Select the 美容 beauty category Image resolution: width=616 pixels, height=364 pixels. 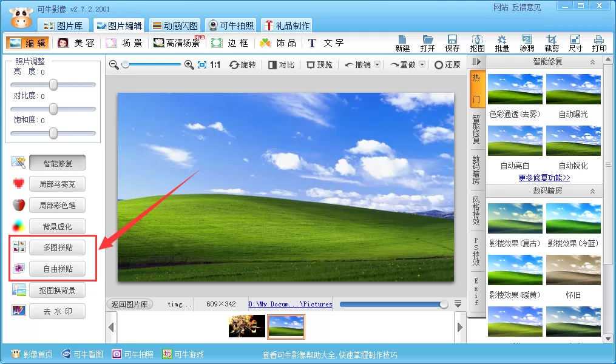coord(76,43)
